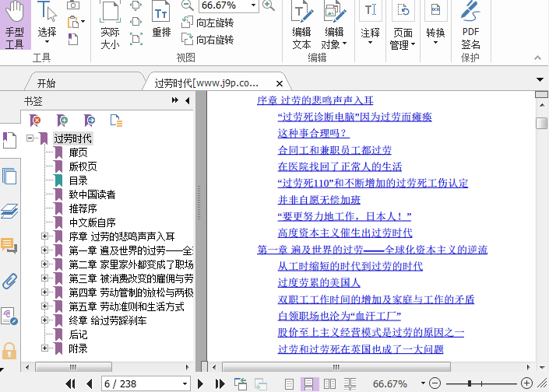
Task: Switch to the Start (开始) tab
Action: click(x=46, y=83)
